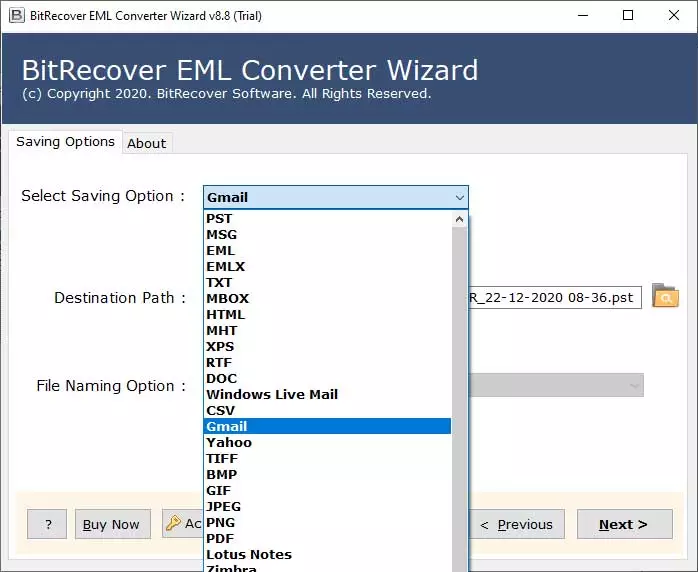Open the Saving Options tab
Image resolution: width=698 pixels, height=572 pixels.
pos(65,142)
